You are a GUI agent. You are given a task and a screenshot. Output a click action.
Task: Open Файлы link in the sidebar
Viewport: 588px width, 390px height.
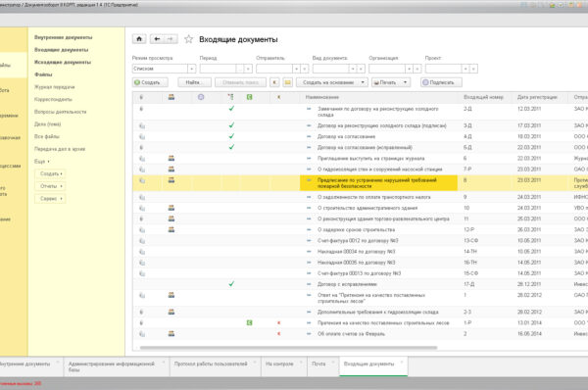click(43, 74)
